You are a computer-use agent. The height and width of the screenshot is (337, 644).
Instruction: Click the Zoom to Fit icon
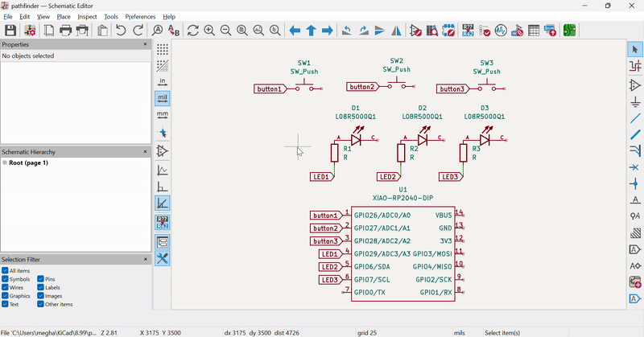(242, 31)
